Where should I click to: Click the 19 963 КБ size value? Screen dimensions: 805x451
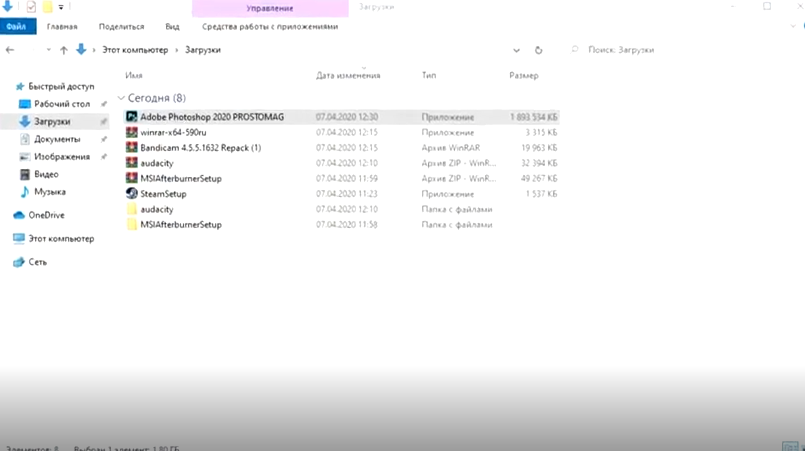(x=539, y=148)
